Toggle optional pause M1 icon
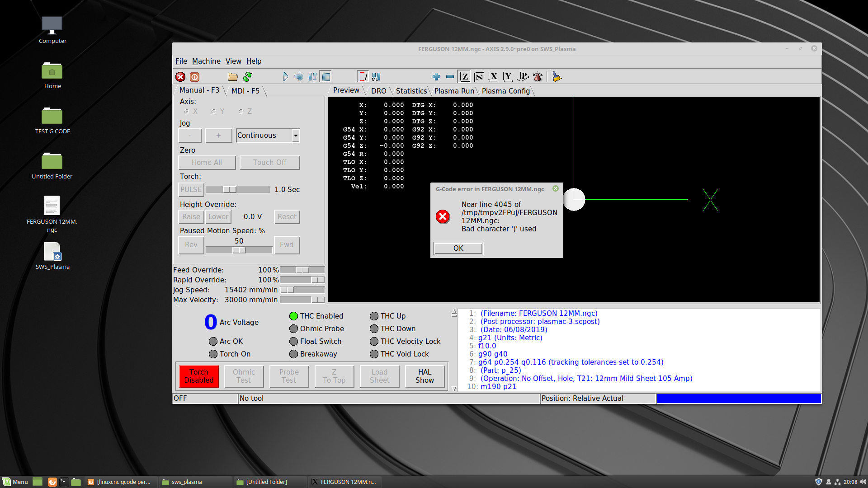The height and width of the screenshot is (488, 868). (x=376, y=77)
